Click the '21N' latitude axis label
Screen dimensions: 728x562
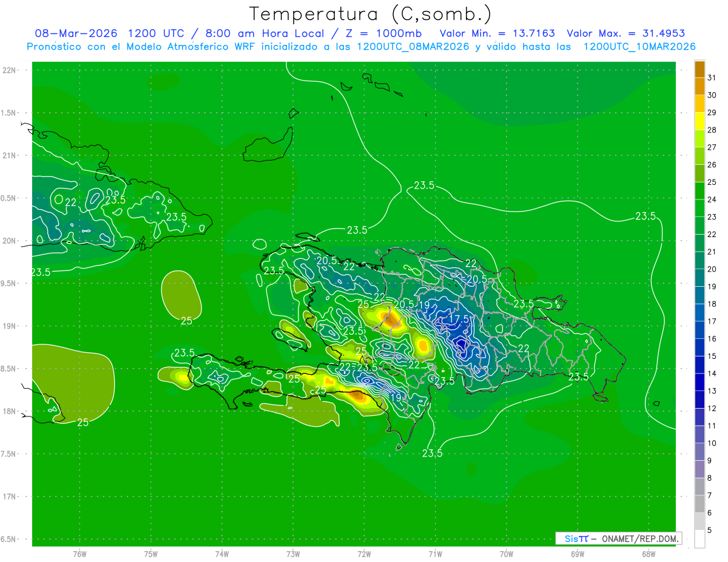(x=8, y=156)
